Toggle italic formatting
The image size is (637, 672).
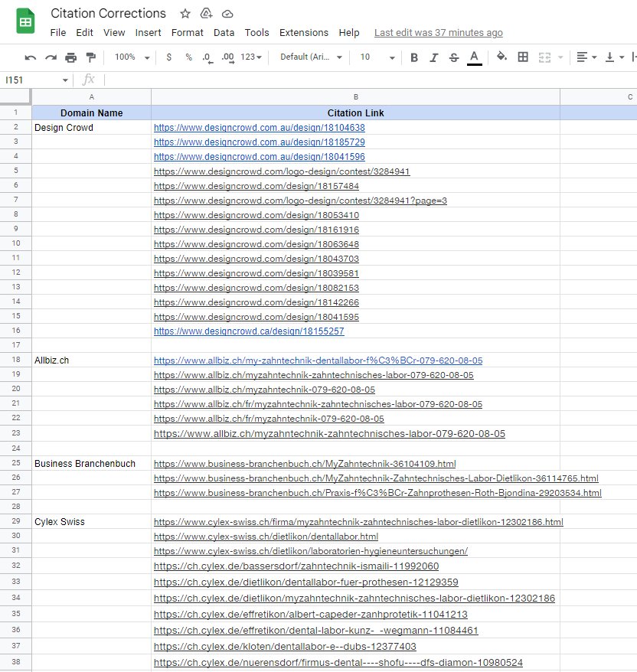(434, 57)
